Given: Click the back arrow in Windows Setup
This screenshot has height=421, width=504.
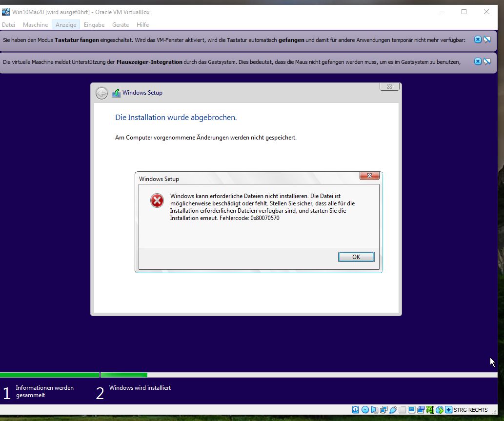Looking at the screenshot, I should click(x=101, y=93).
